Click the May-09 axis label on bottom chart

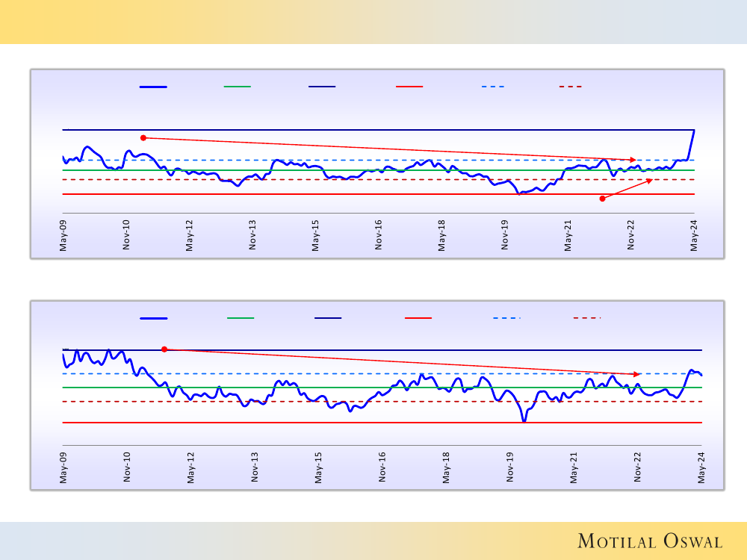tap(63, 467)
